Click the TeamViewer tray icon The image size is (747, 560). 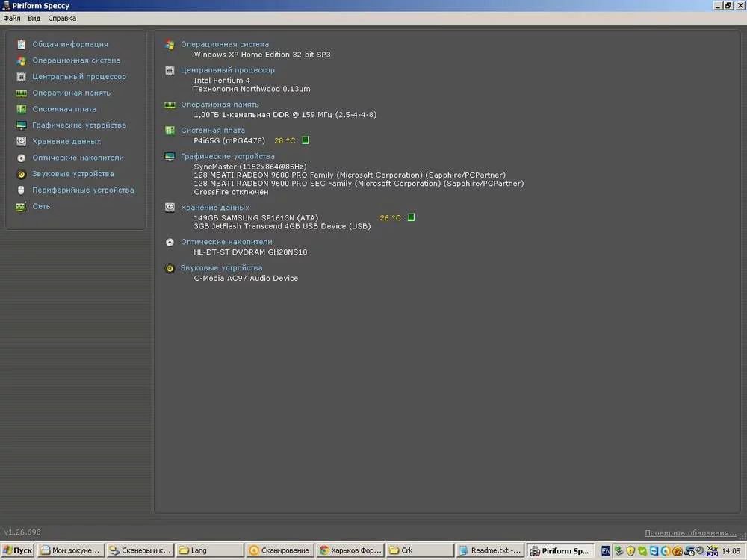[x=654, y=551]
